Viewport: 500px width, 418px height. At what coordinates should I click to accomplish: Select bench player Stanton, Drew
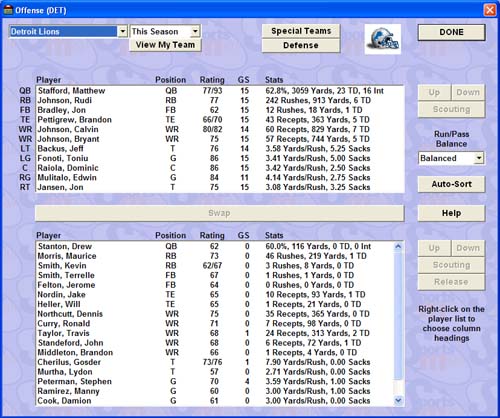[215, 246]
